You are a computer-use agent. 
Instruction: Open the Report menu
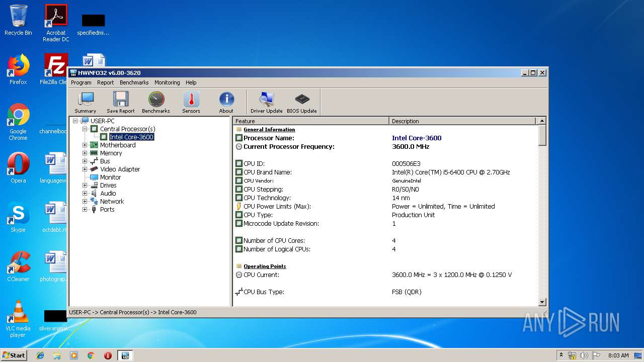[106, 82]
